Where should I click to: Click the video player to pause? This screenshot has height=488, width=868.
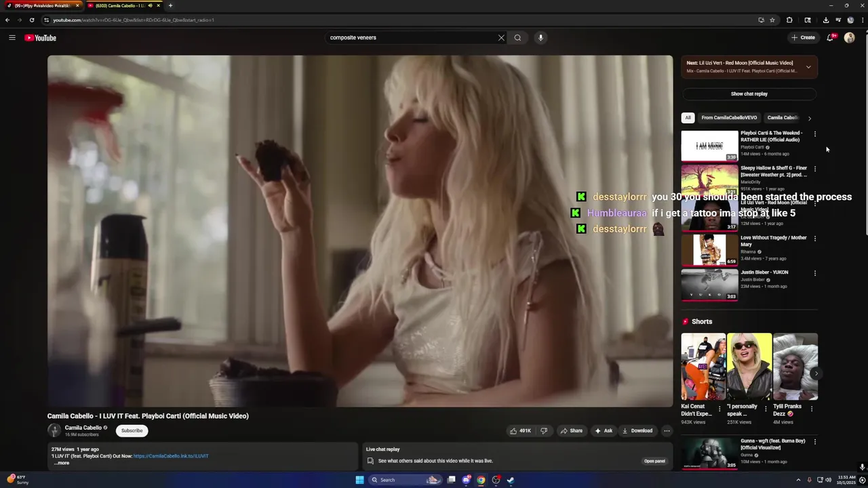(x=360, y=231)
